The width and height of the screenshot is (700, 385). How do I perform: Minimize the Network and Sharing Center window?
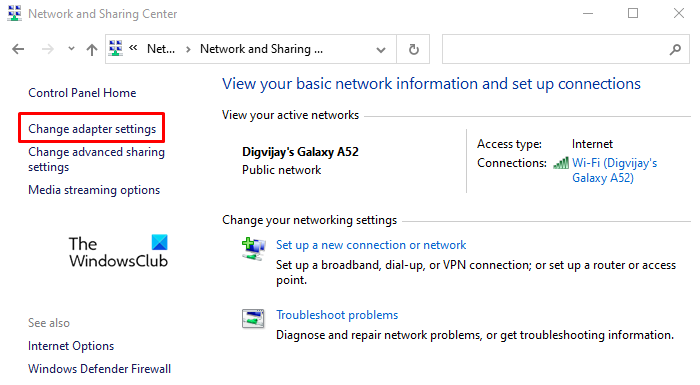588,13
